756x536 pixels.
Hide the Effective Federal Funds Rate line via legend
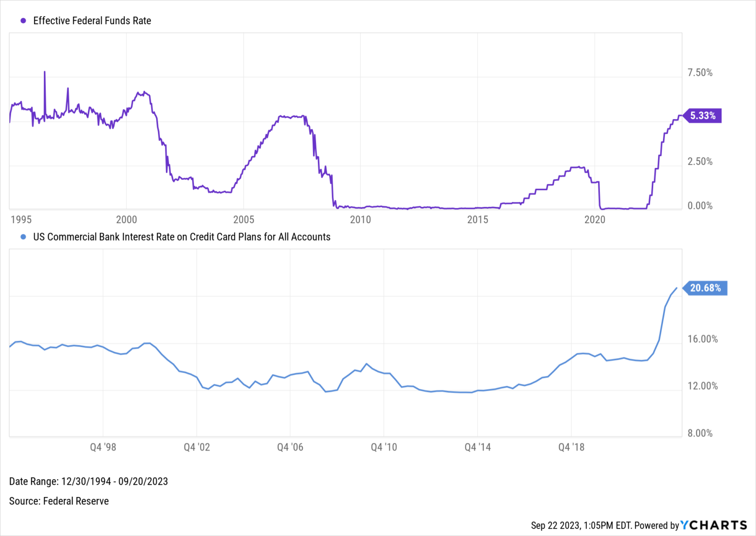[x=91, y=21]
